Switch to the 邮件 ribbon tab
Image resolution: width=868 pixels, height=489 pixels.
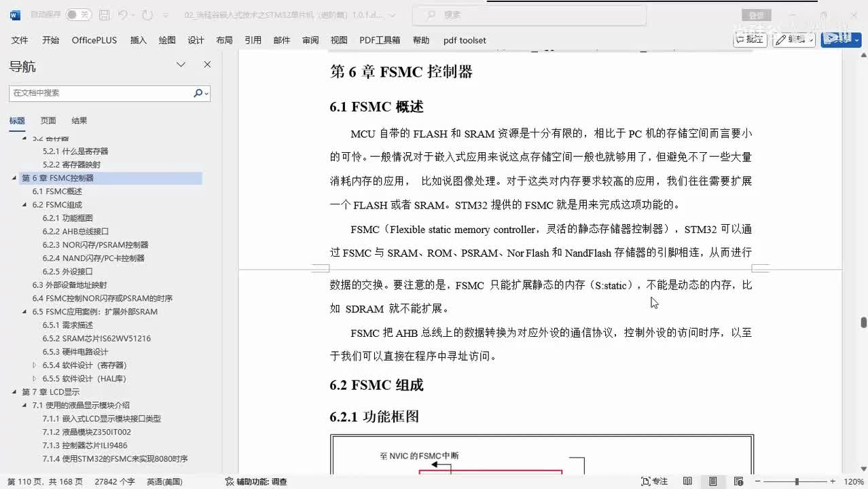point(282,40)
